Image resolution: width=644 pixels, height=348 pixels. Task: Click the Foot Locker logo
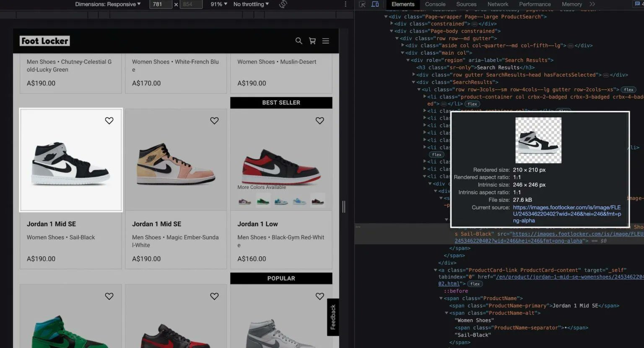point(45,41)
